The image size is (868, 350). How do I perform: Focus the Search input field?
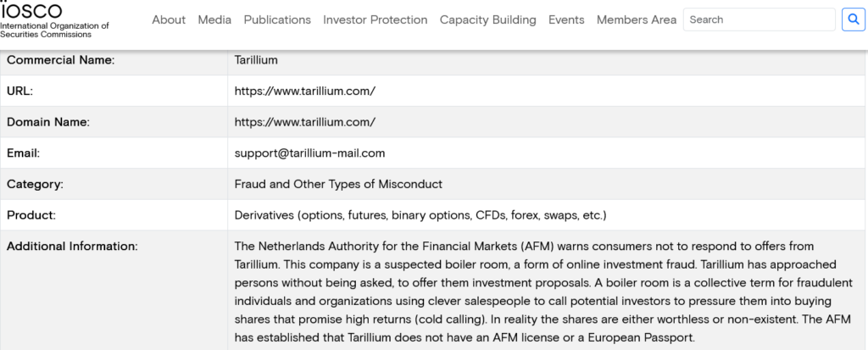coord(759,19)
